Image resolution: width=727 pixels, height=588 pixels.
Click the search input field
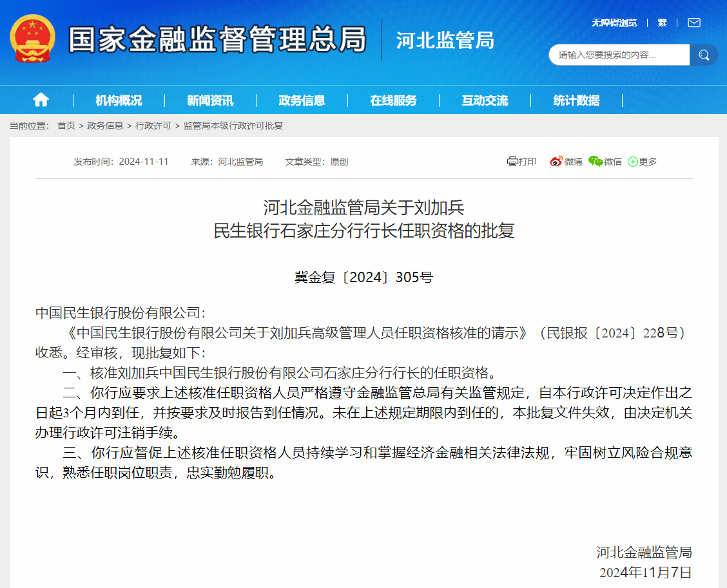click(x=619, y=55)
